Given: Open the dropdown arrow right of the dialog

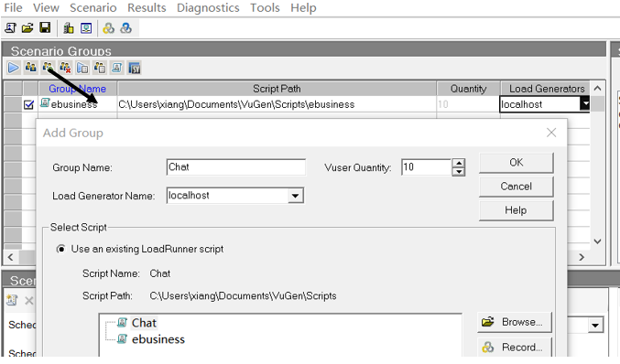Looking at the screenshot, I should click(x=595, y=326).
